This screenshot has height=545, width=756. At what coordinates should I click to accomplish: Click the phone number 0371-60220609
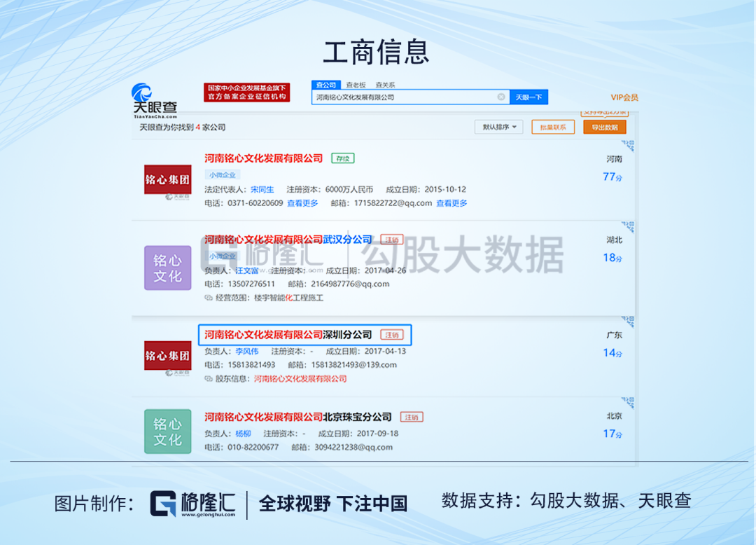pyautogui.click(x=255, y=203)
